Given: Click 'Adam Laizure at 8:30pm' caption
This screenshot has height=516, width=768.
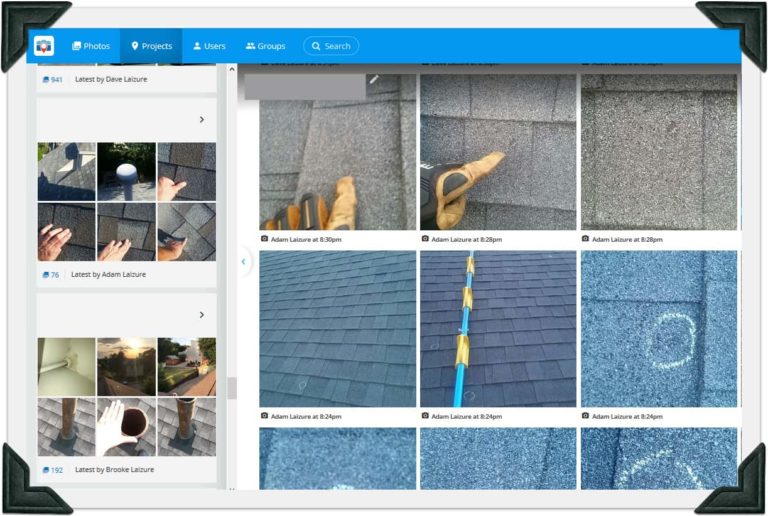Looking at the screenshot, I should tap(306, 239).
